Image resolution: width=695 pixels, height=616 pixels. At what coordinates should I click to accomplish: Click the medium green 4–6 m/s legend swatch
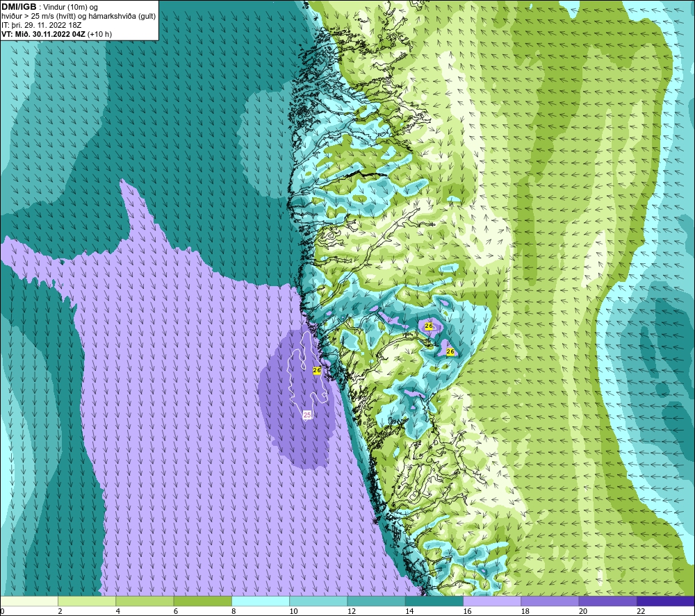pos(145,601)
